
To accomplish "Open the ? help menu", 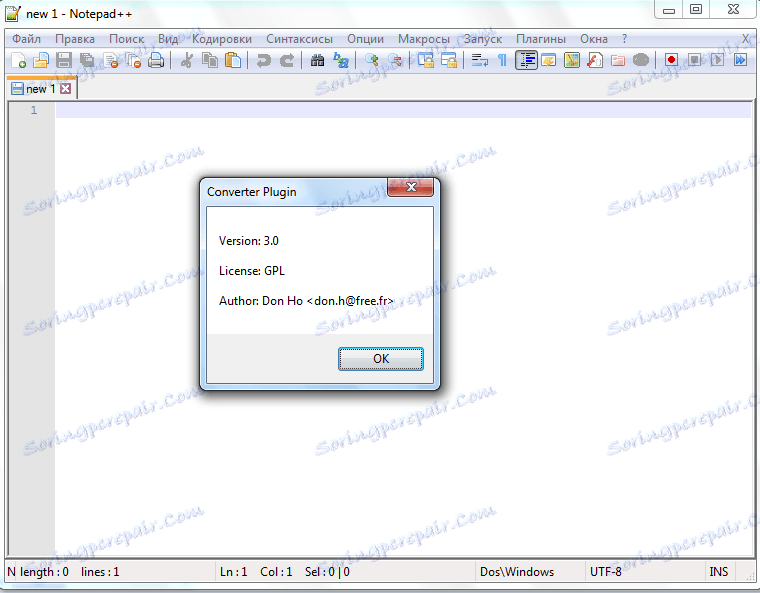I will [624, 39].
